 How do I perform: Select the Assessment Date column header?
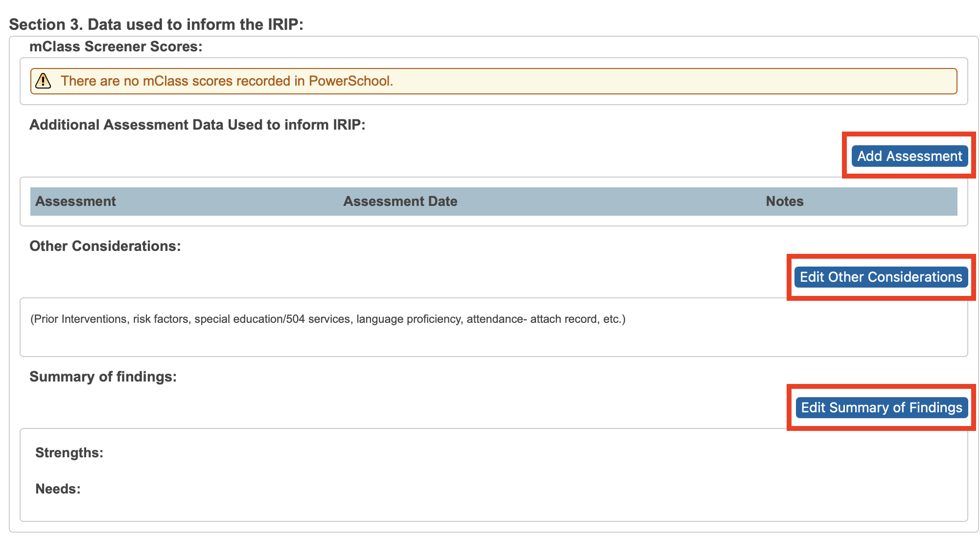pos(400,201)
